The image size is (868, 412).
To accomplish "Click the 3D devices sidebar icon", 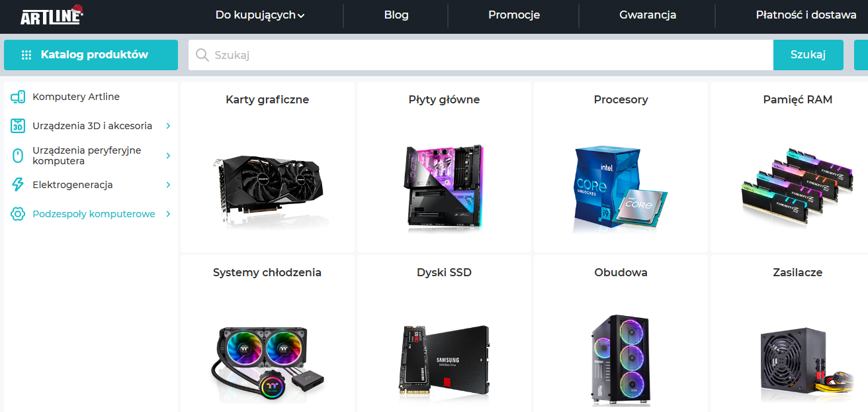I will tap(18, 126).
